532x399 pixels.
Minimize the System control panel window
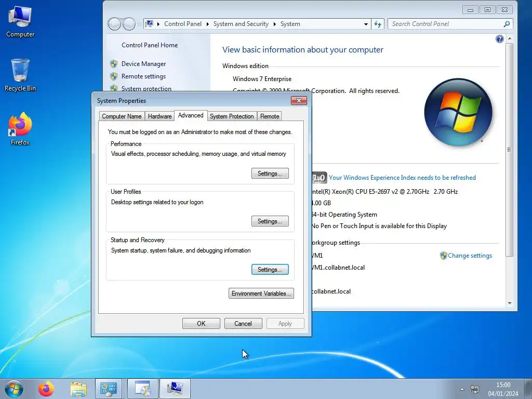pyautogui.click(x=470, y=10)
